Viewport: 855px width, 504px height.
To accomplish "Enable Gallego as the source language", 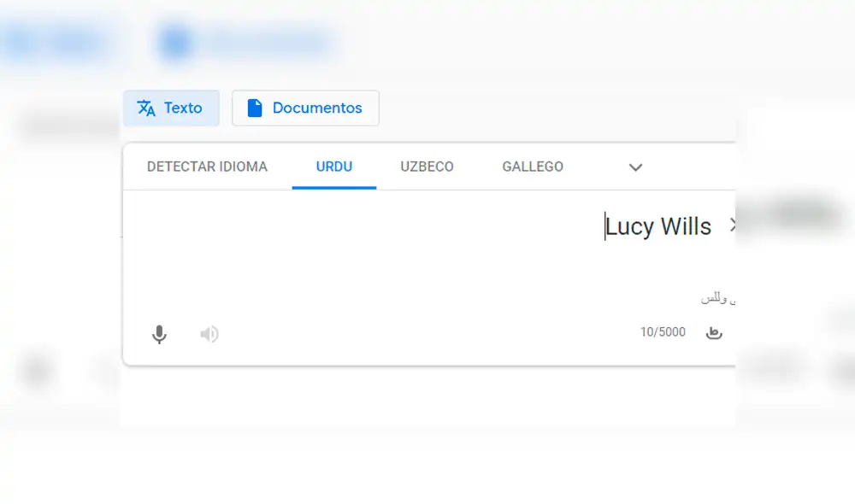I will coord(532,167).
